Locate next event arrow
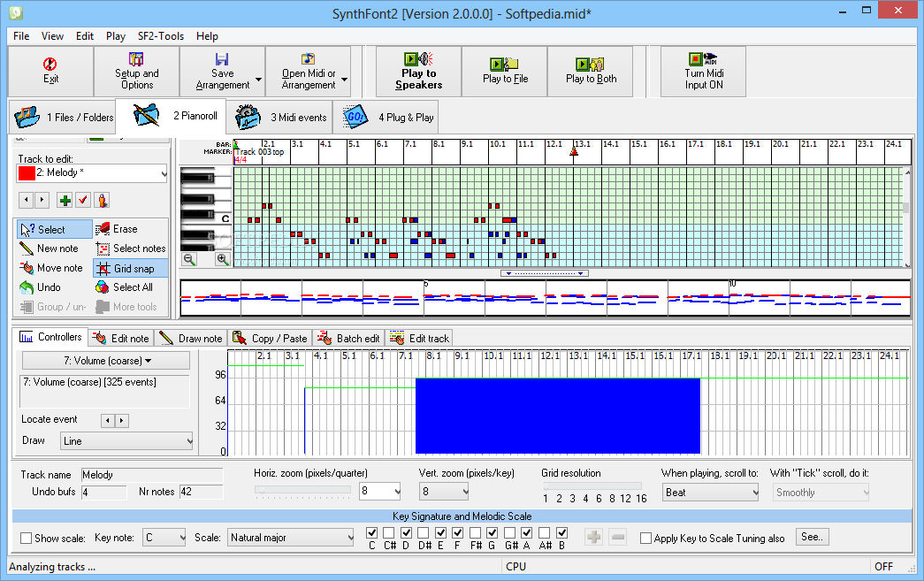Image resolution: width=924 pixels, height=581 pixels. pos(121,420)
